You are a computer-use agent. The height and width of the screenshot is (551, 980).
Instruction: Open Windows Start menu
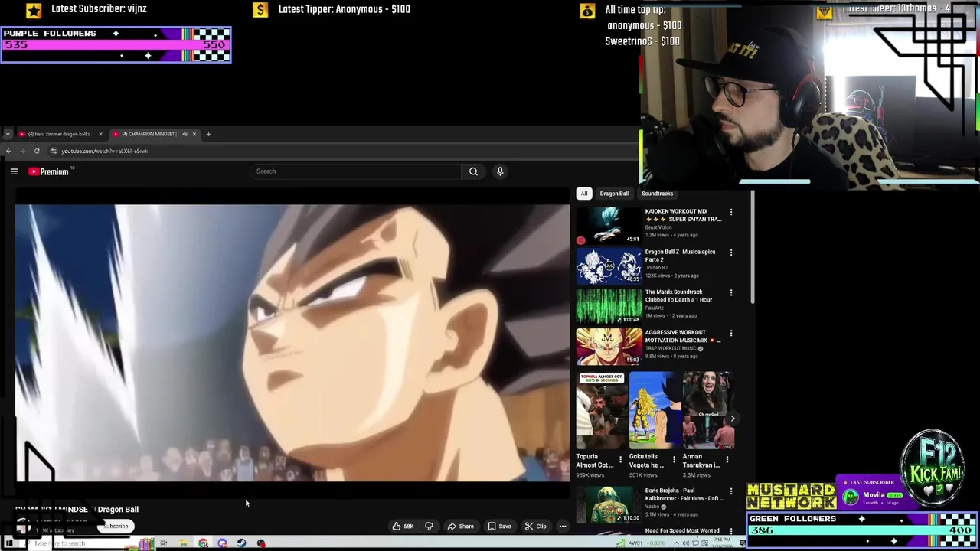8,543
